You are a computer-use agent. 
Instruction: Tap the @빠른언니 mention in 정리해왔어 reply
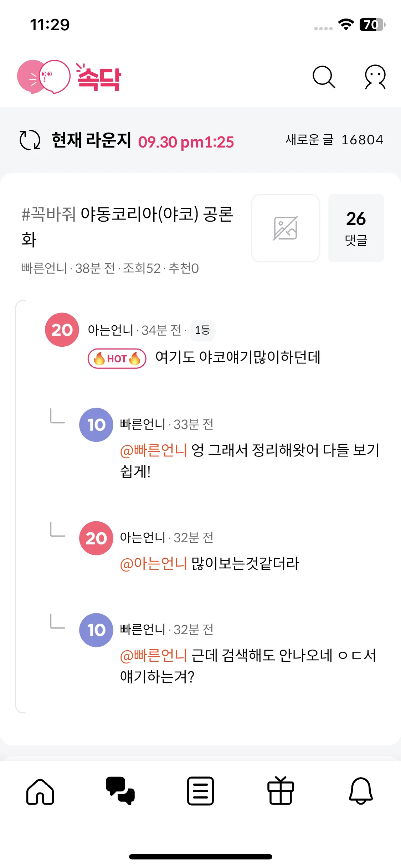154,450
